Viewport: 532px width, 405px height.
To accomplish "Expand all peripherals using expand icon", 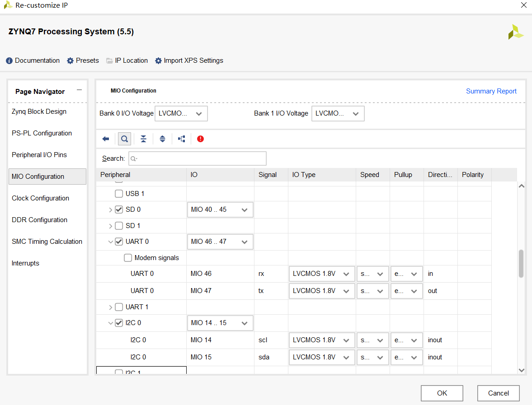I will [x=162, y=139].
